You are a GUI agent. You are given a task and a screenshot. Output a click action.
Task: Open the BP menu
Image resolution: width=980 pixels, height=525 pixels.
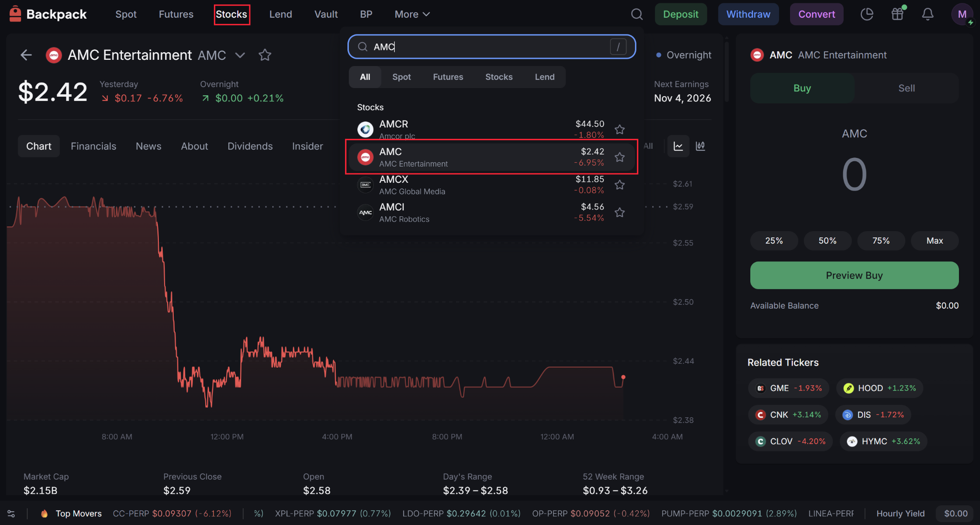366,14
